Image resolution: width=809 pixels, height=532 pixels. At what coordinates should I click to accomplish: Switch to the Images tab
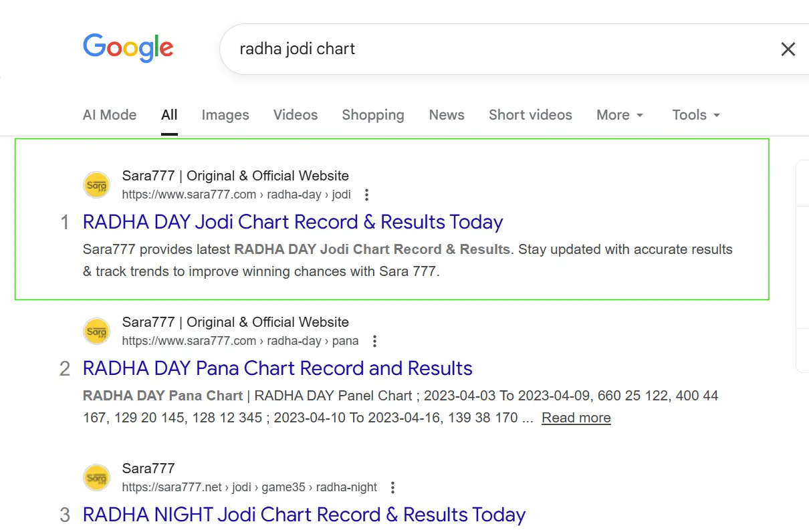tap(225, 115)
